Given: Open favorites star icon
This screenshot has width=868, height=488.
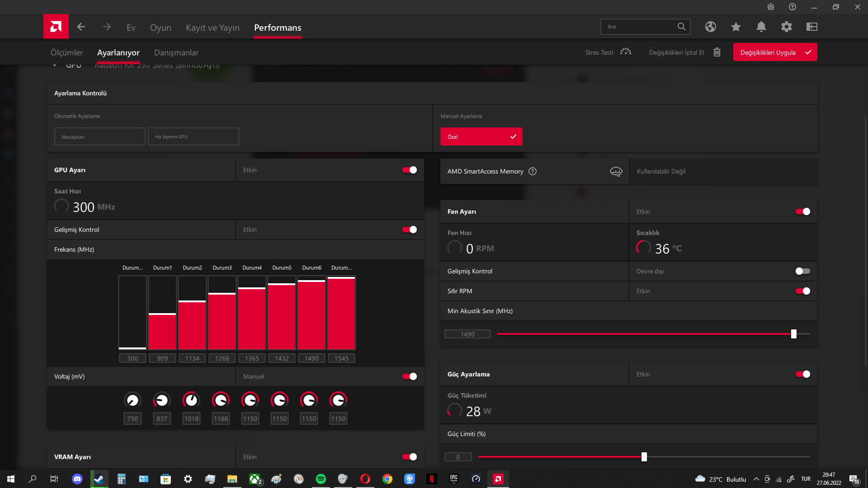Looking at the screenshot, I should click(x=736, y=27).
